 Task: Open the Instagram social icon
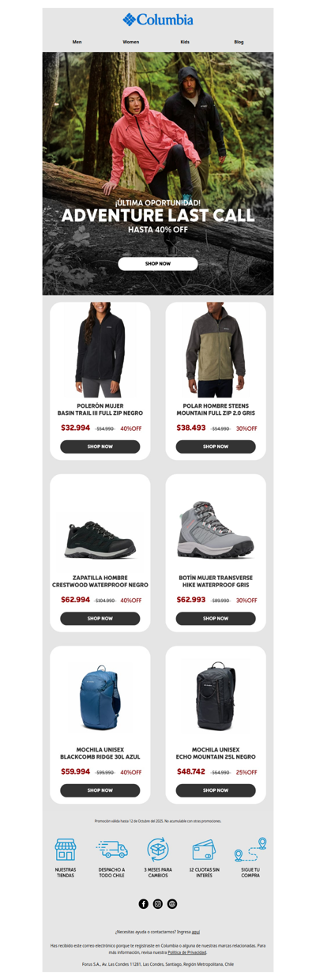click(x=158, y=903)
